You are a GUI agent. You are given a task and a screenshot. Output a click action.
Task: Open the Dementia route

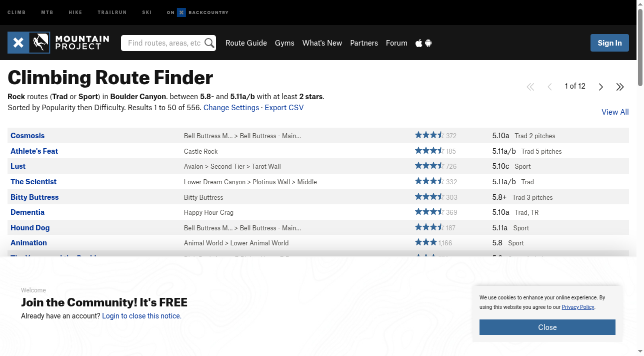point(27,212)
